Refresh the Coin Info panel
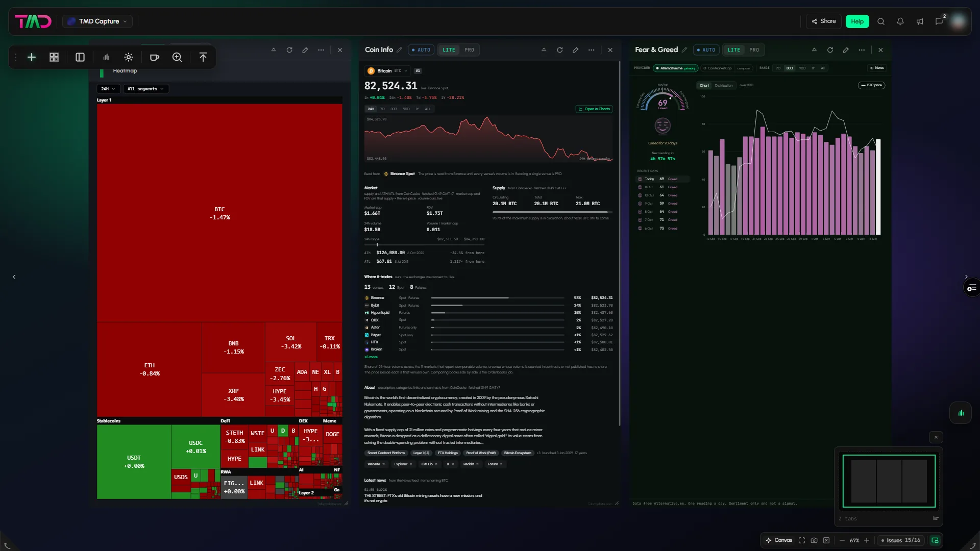 [x=560, y=50]
